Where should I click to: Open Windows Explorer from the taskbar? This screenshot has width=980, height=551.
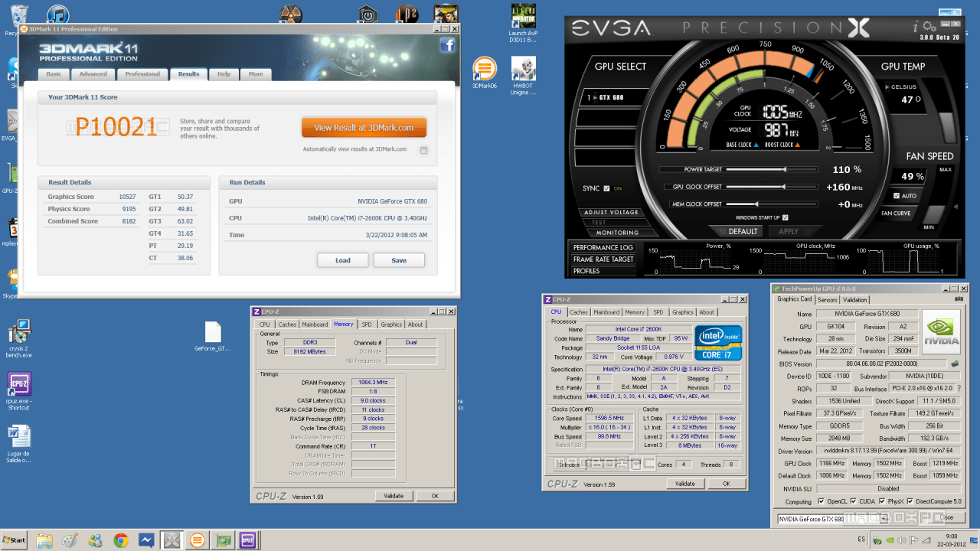(x=43, y=540)
